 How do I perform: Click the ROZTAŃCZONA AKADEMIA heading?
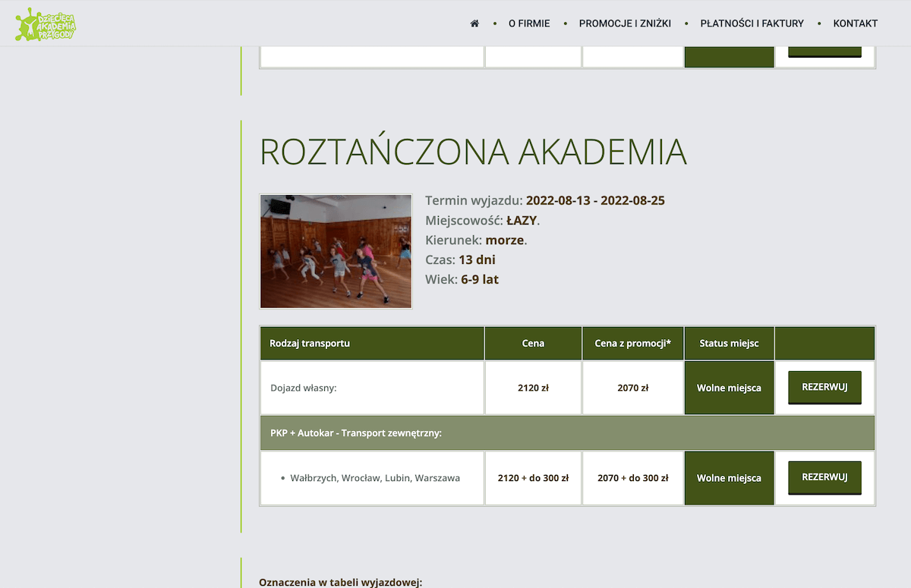coord(473,152)
